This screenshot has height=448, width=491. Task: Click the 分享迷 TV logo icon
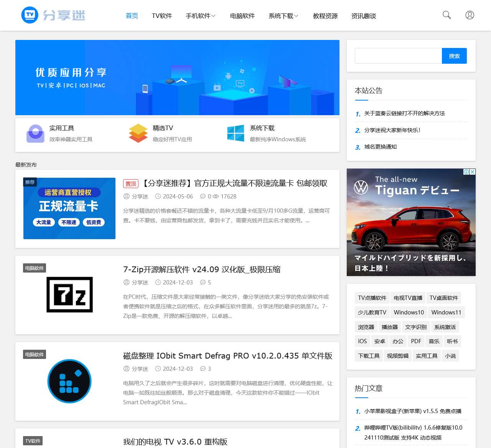click(x=30, y=15)
